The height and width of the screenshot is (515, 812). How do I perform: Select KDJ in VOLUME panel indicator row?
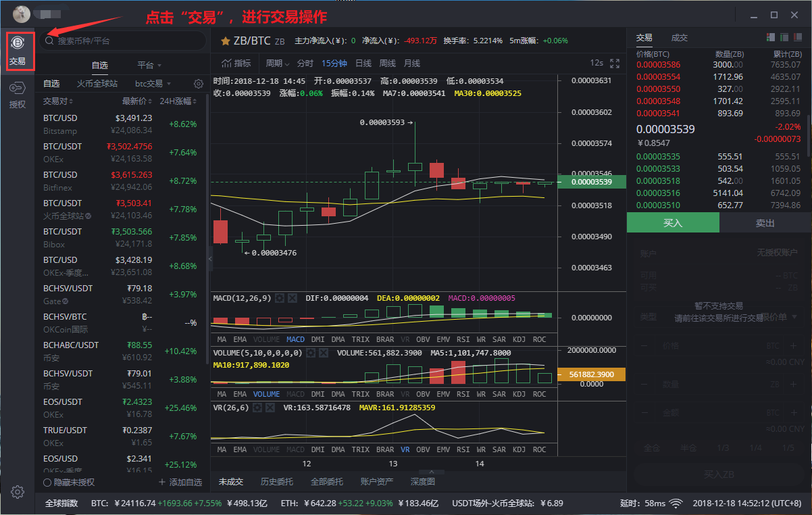click(519, 394)
